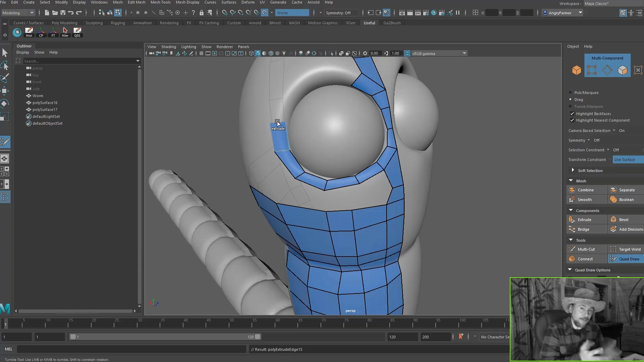The image size is (644, 362).
Task: Open the Modeling menu set dropdown
Action: coord(18,13)
